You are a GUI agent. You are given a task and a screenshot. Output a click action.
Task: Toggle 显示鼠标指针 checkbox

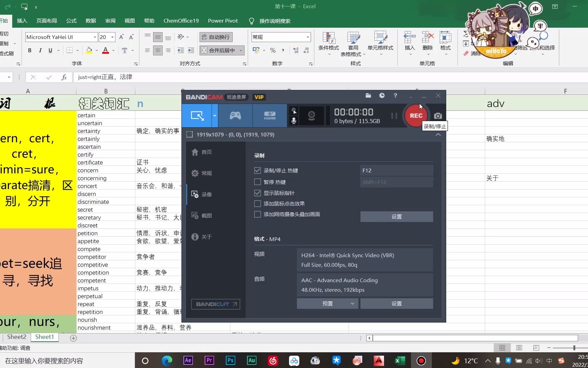coord(258,193)
